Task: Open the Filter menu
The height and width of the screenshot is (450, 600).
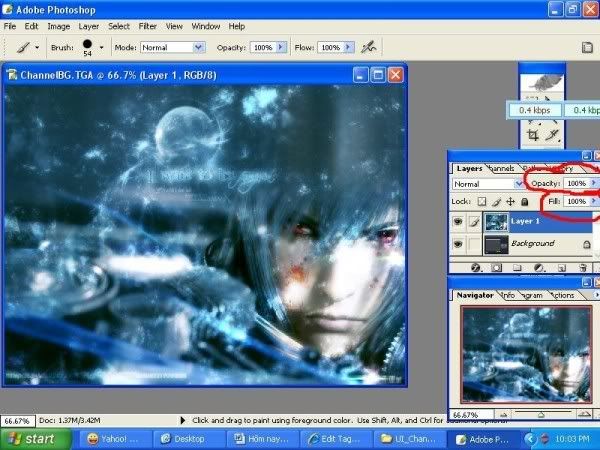Action: (x=148, y=26)
